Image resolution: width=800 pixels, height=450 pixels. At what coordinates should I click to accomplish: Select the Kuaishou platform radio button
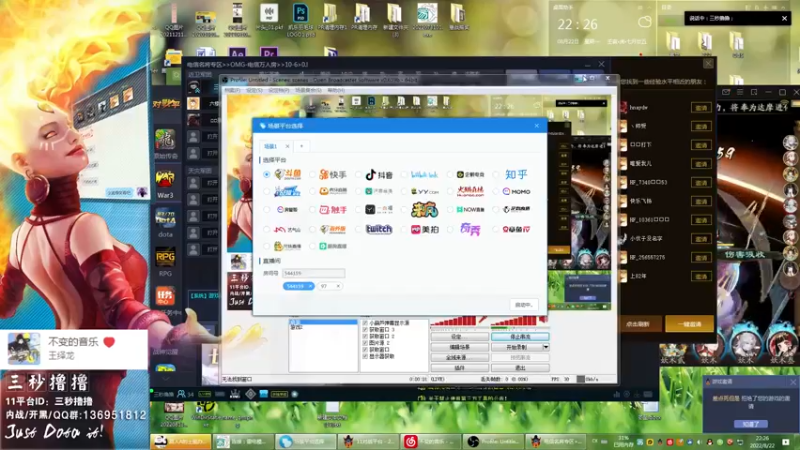(x=312, y=174)
